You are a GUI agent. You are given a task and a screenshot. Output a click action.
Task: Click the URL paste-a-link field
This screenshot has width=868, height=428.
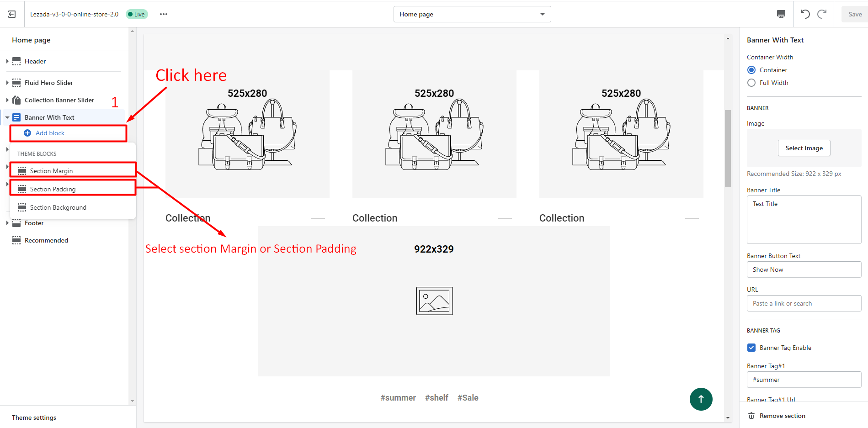(804, 303)
